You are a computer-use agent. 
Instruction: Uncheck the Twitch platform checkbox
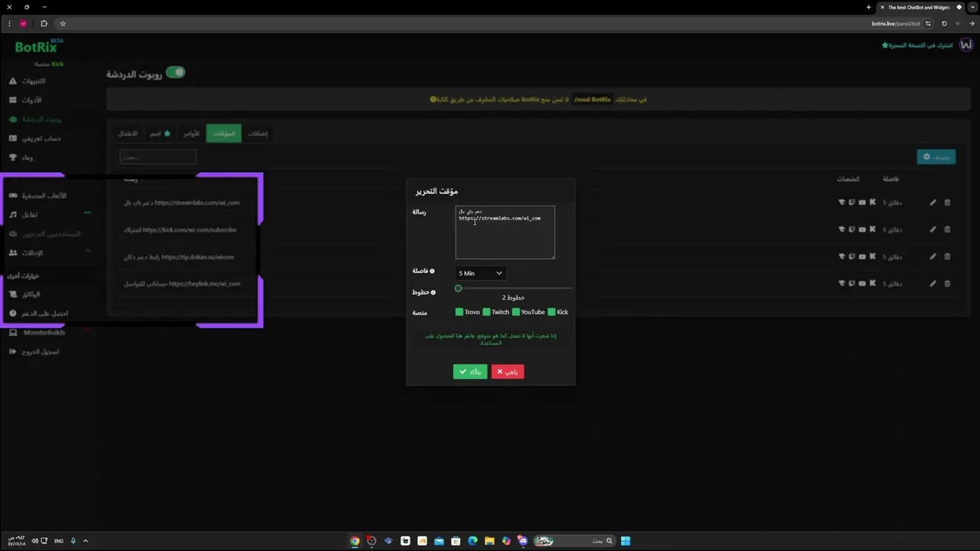486,312
